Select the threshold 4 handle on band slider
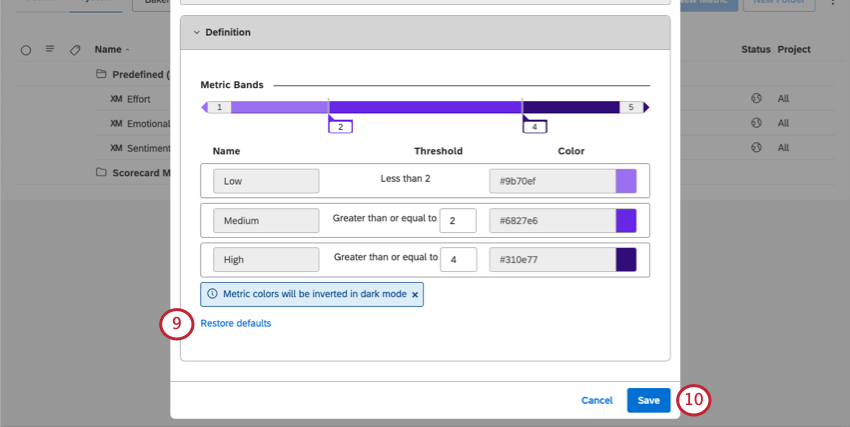 [x=534, y=127]
